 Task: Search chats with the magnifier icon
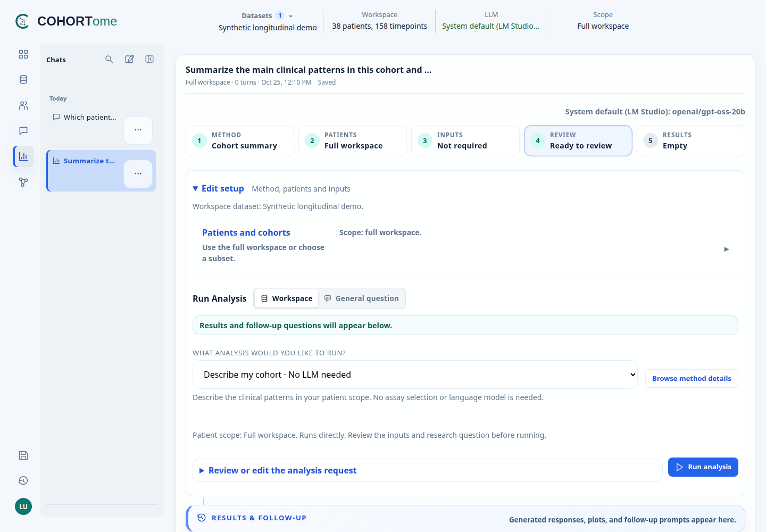109,59
